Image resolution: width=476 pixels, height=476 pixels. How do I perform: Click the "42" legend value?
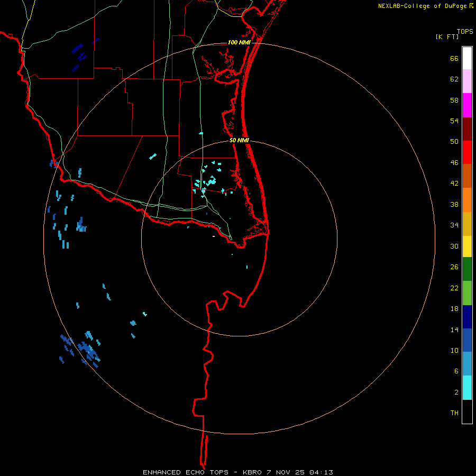click(x=454, y=184)
